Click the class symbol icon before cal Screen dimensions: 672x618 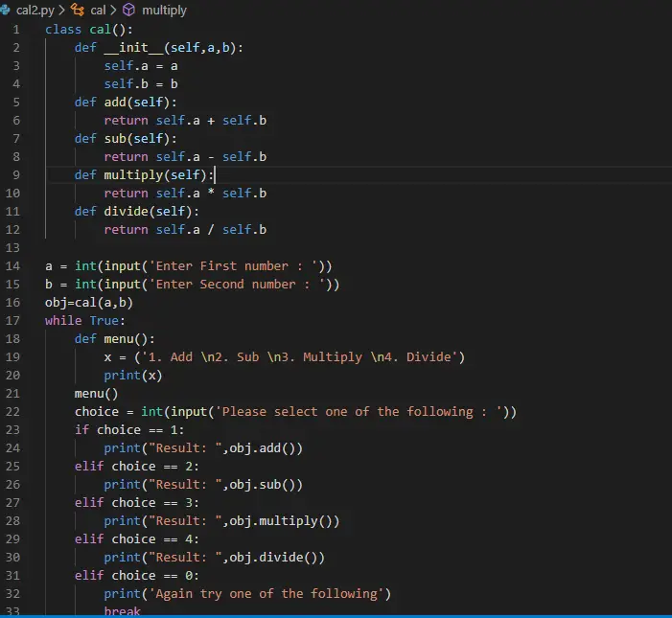(78, 10)
